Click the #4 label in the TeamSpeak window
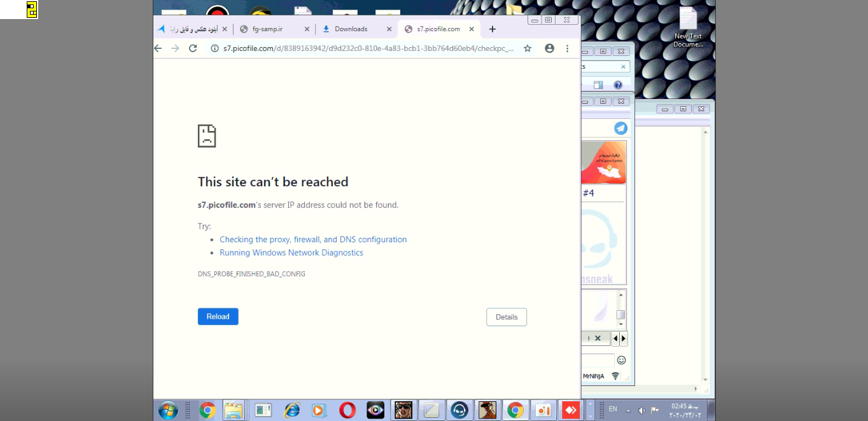This screenshot has width=868, height=421. click(x=589, y=193)
